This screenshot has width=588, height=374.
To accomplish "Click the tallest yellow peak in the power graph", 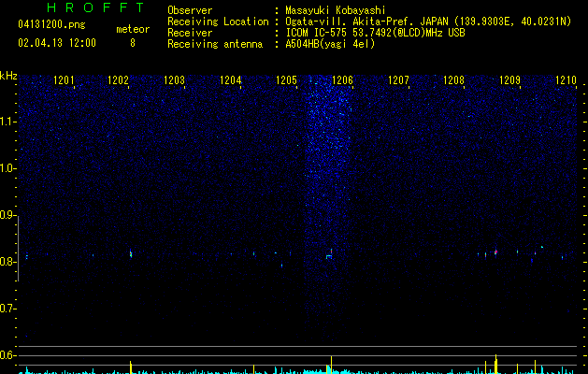I will [495, 364].
